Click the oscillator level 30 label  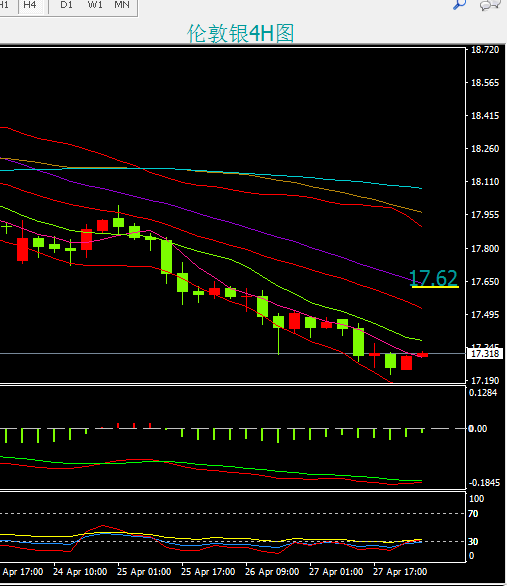point(473,542)
